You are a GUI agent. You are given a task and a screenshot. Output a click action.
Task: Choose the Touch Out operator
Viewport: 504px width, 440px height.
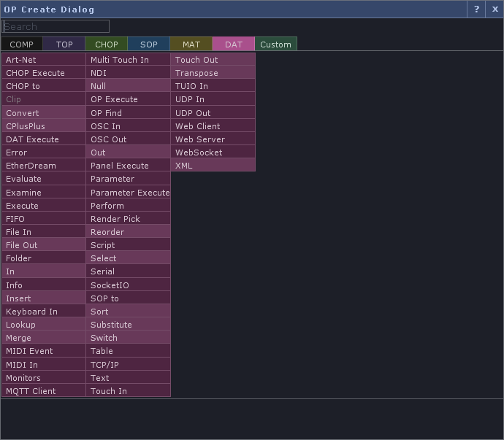[x=213, y=60]
